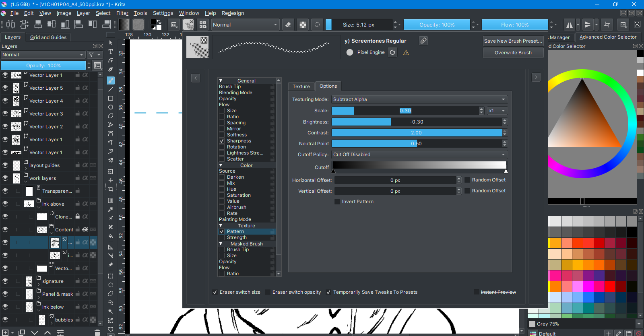Enable the Invert Pattern checkbox
Image resolution: width=644 pixels, height=336 pixels.
point(337,202)
